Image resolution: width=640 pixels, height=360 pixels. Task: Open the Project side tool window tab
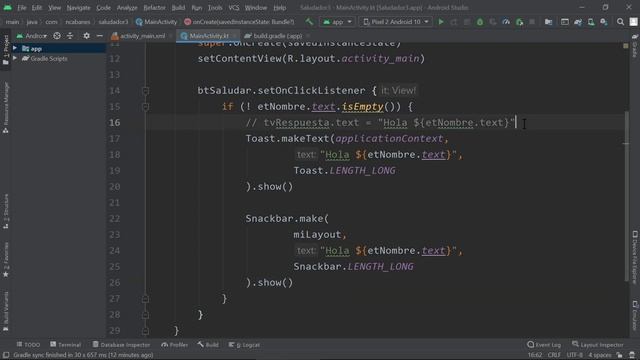6,50
